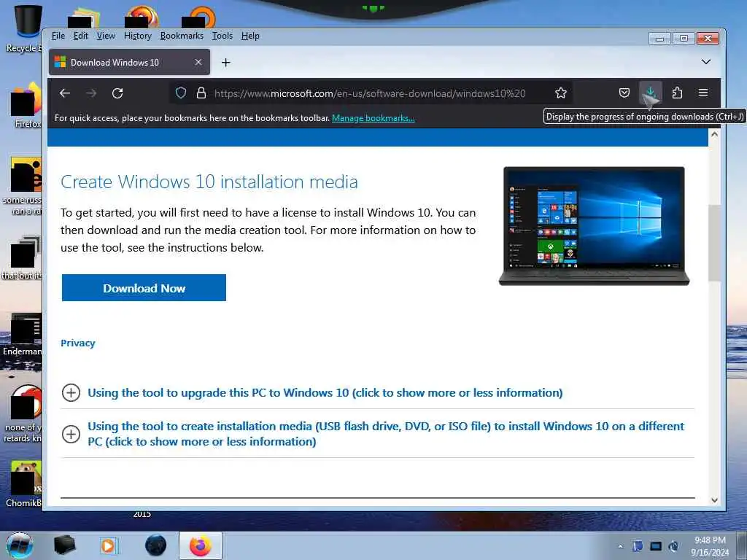Screen dimensions: 747x560
Task: Bookmark this page with the star
Action: 561,93
